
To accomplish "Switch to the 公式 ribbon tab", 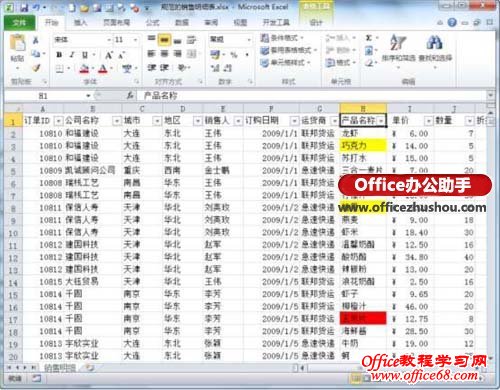I will (153, 23).
